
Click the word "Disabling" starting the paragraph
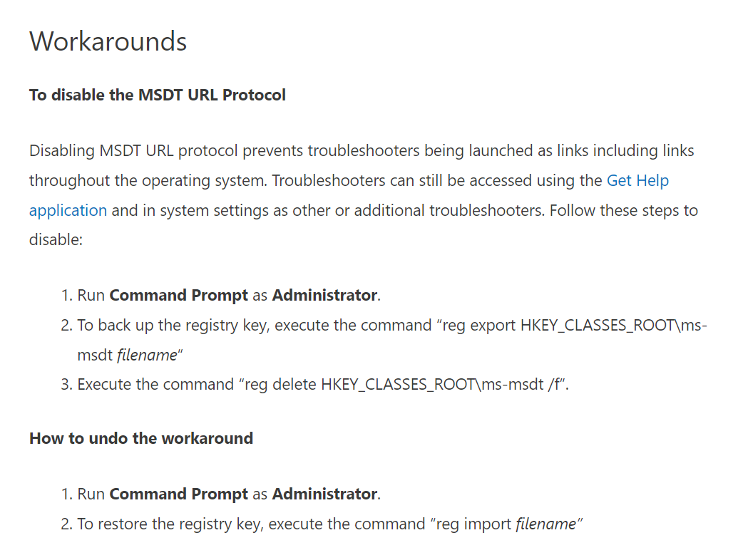coord(61,151)
